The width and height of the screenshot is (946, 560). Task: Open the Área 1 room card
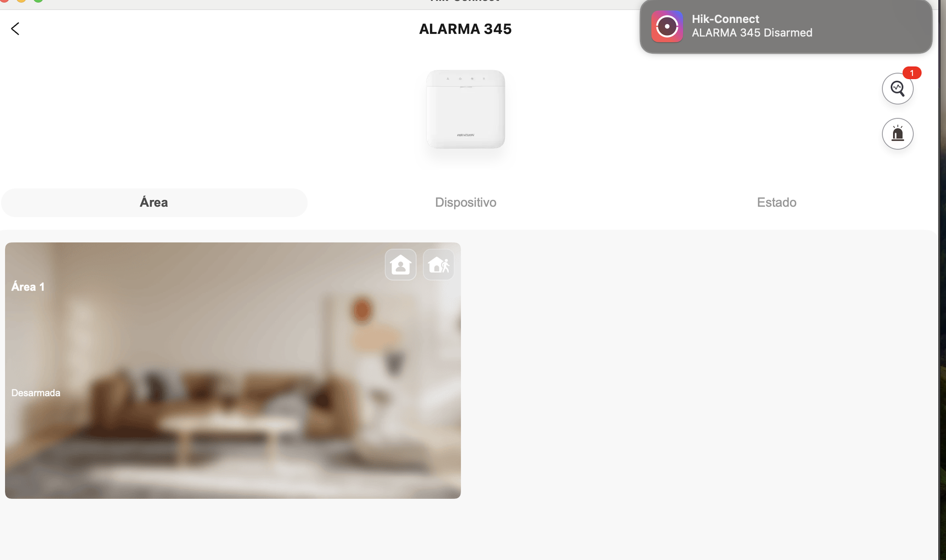coord(233,371)
